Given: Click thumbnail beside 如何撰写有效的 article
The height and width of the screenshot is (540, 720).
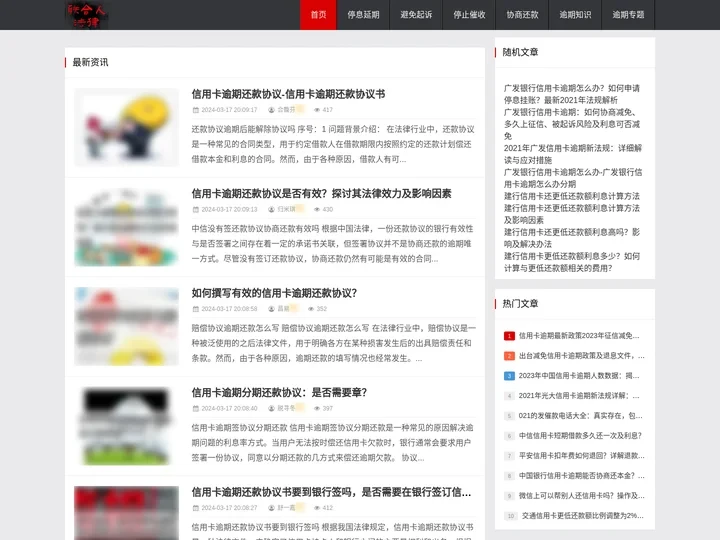Looking at the screenshot, I should 126,326.
